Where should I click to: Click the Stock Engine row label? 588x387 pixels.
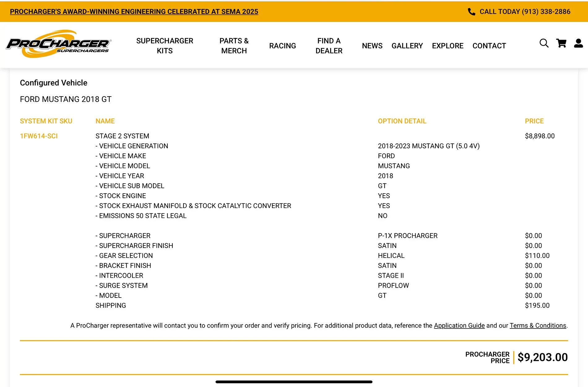click(x=121, y=196)
